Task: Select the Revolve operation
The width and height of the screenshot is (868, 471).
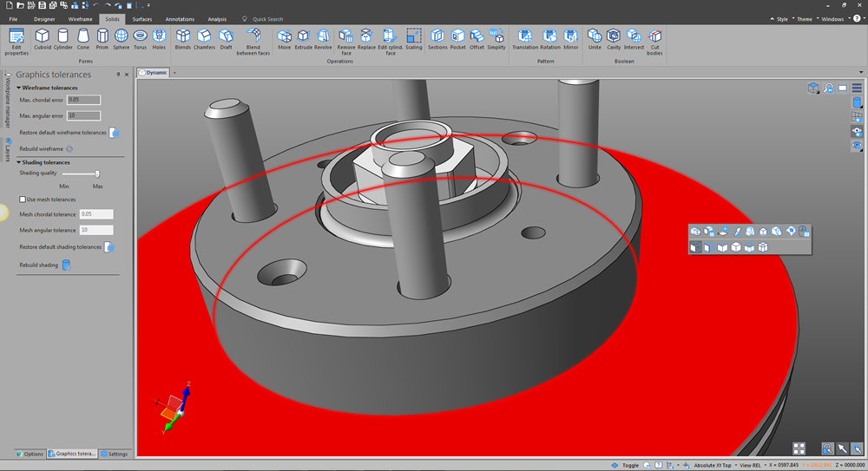Action: [x=323, y=39]
